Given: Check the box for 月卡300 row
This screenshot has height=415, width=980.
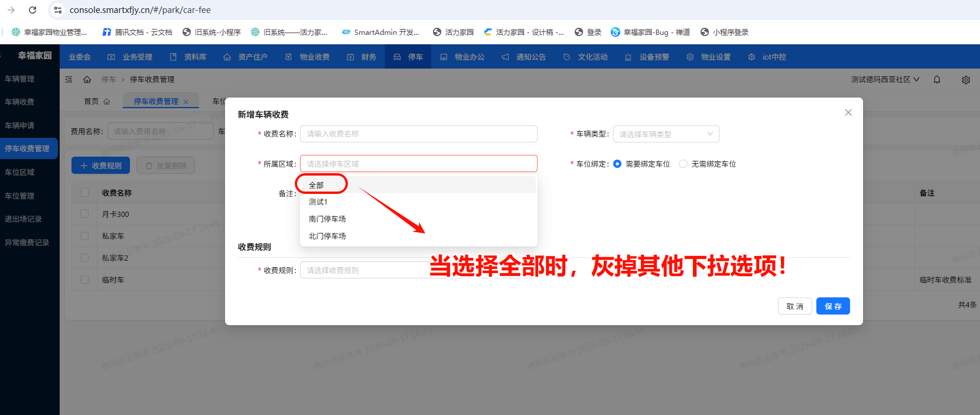Looking at the screenshot, I should pos(84,214).
